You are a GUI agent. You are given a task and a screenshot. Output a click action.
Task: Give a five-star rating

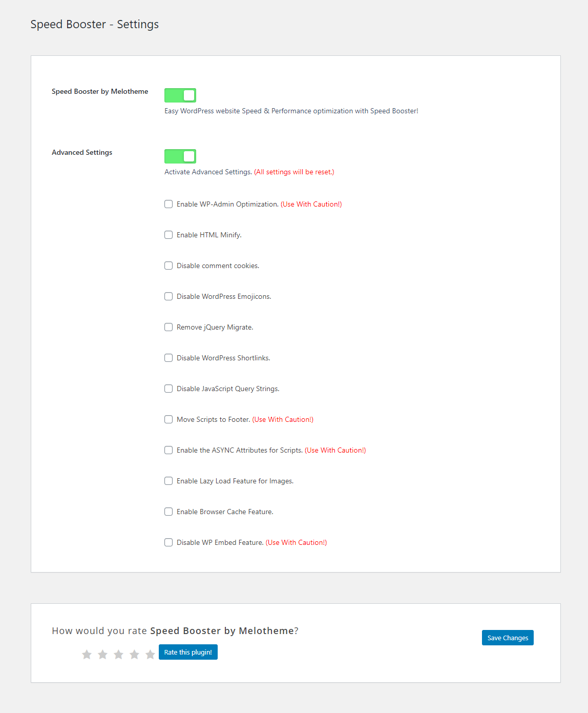point(150,655)
